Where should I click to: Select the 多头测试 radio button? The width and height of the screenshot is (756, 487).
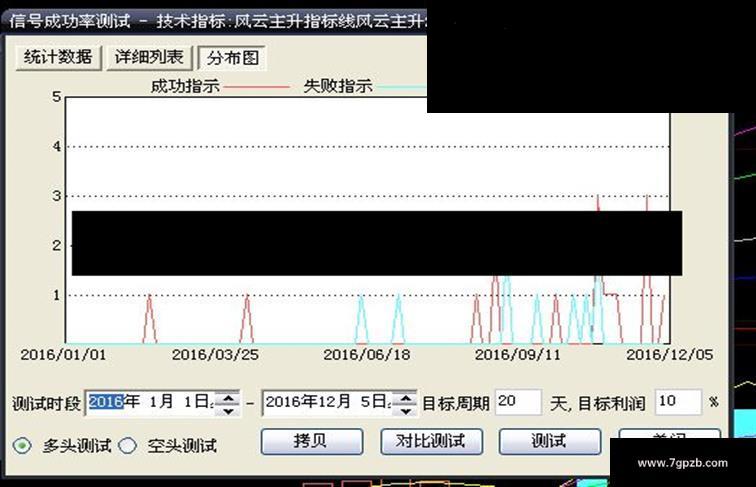[22, 446]
